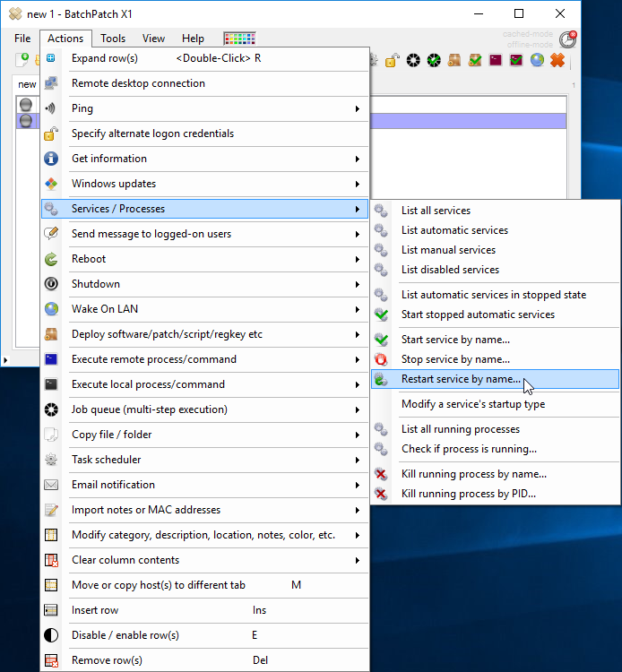The image size is (622, 672).
Task: Expand the Reboot submenu arrow
Action: pyautogui.click(x=357, y=259)
